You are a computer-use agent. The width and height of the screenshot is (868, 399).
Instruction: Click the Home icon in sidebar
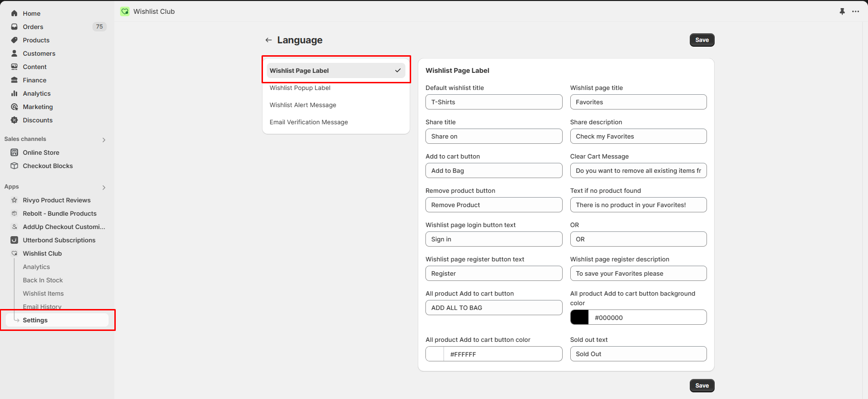tap(14, 13)
